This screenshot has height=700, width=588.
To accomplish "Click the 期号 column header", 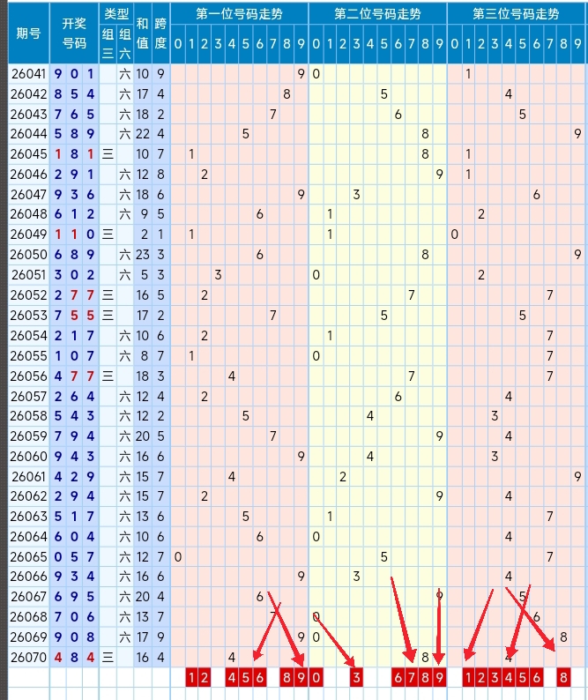I will pyautogui.click(x=28, y=33).
